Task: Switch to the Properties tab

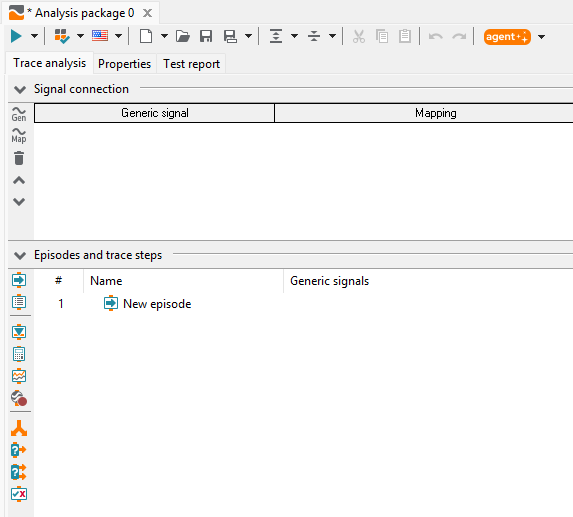Action: click(125, 64)
